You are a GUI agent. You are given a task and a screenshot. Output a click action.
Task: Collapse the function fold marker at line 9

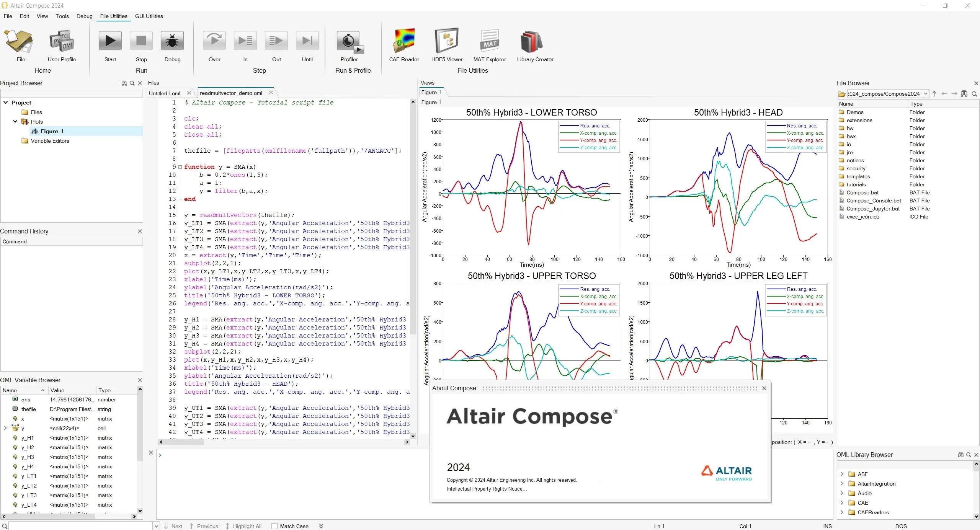[x=180, y=167]
